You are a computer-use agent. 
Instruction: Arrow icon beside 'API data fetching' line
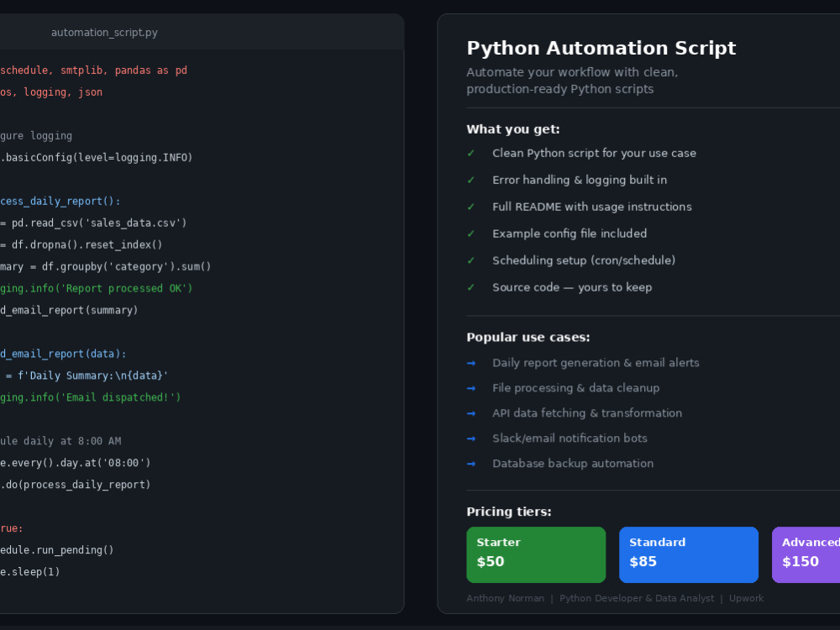pyautogui.click(x=471, y=413)
